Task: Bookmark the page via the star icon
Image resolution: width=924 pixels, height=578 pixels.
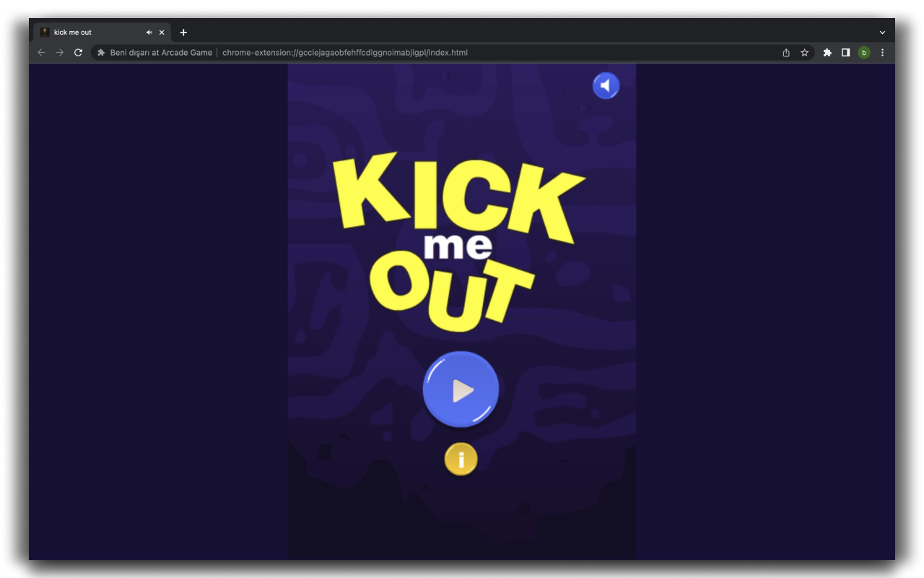Action: point(805,52)
